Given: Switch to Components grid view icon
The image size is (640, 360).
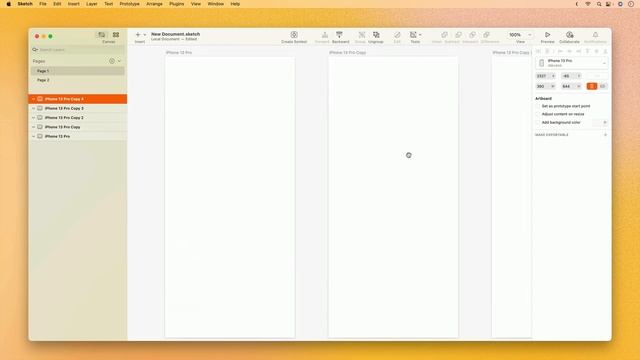Looking at the screenshot, I should pos(116,35).
